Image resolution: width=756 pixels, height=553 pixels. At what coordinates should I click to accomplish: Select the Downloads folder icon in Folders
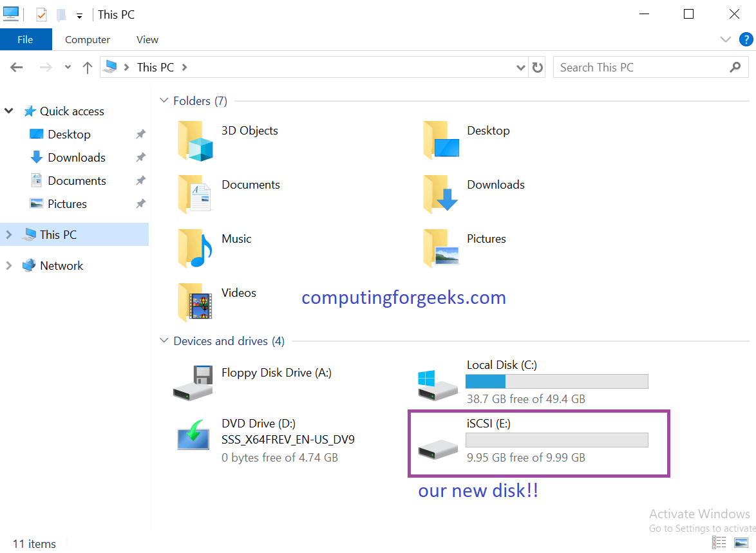click(x=440, y=194)
